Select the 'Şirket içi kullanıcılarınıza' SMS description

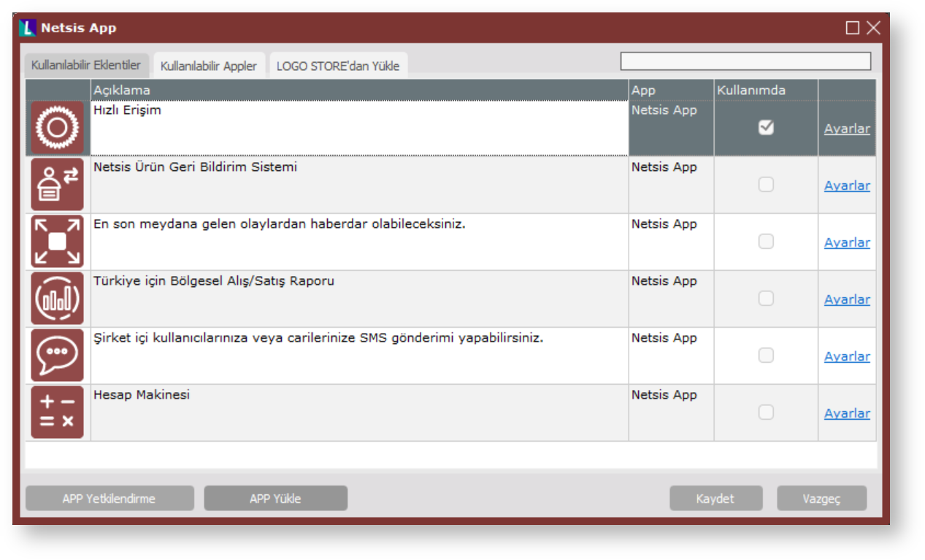pos(318,338)
